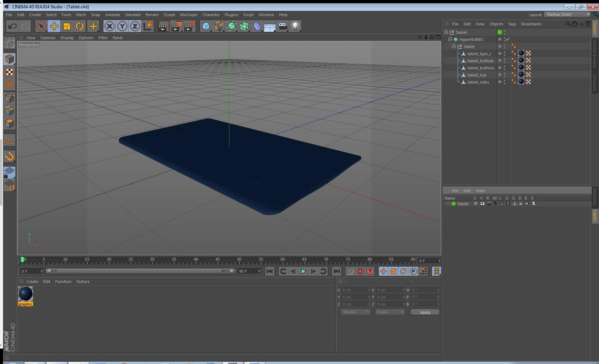Open the Render menu
Viewport: 599px width, 364px height.
152,15
